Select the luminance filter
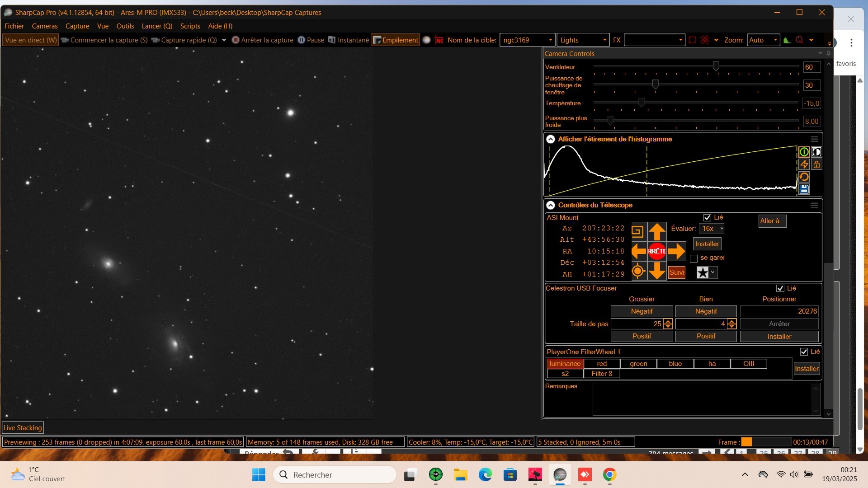Image resolution: width=868 pixels, height=488 pixels. pos(565,364)
